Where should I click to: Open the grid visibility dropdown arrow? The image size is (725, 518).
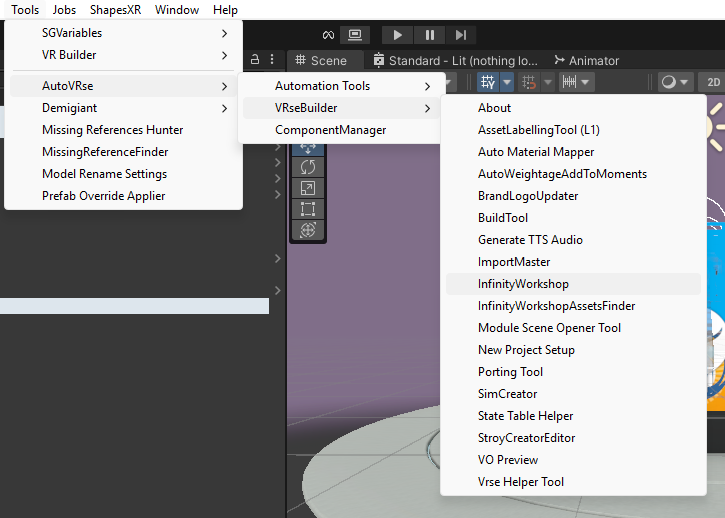[x=507, y=82]
